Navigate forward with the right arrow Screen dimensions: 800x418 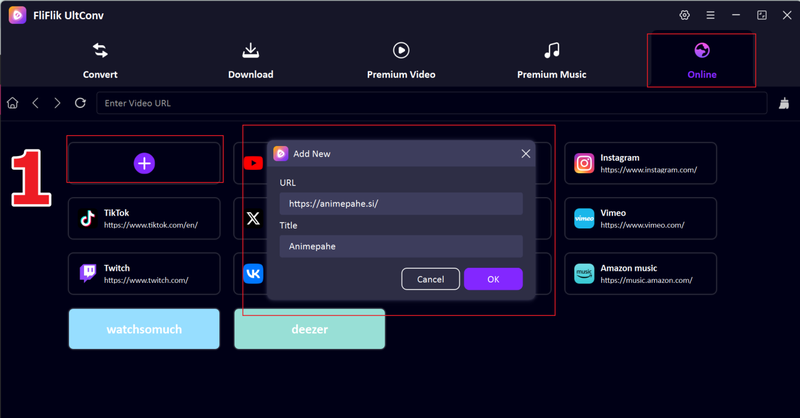tap(58, 103)
